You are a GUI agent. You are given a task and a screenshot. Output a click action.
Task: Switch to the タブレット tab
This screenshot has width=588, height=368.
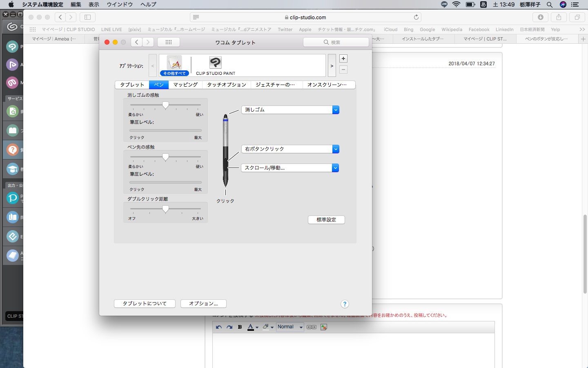coord(132,85)
